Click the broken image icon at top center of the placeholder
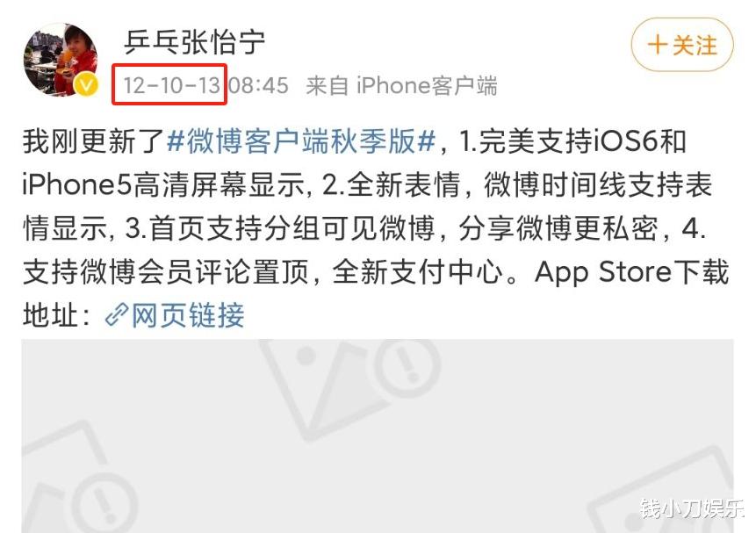 click(x=349, y=385)
